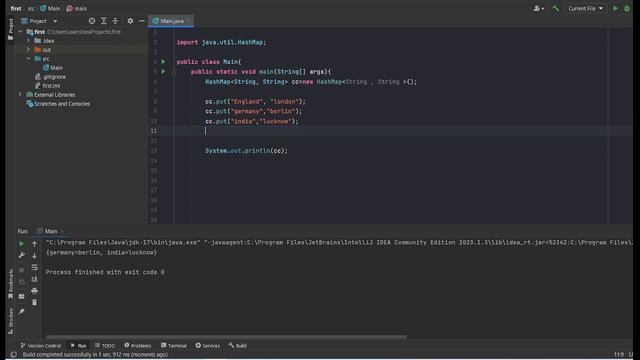Rerun Main with the green arrow in Run panel
Screen dimensions: 640x360
[x=22, y=244]
